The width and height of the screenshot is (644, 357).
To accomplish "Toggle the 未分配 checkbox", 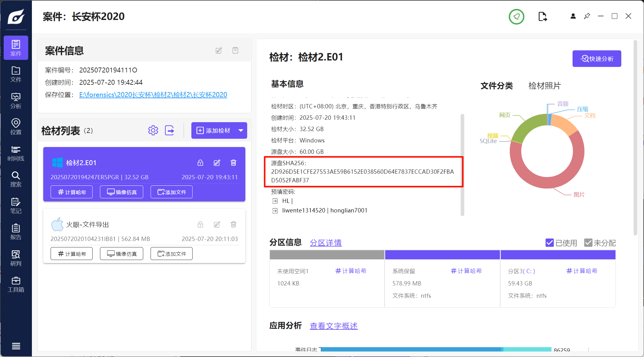I will point(588,243).
